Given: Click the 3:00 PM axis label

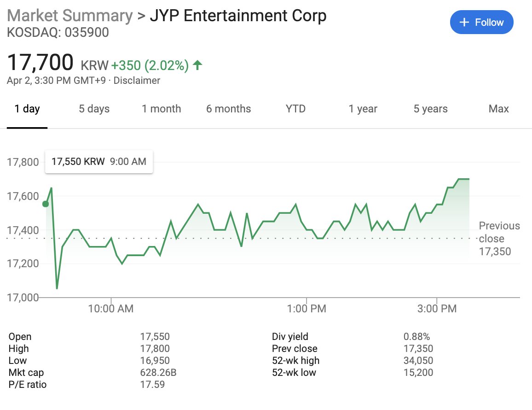Looking at the screenshot, I should (x=437, y=309).
